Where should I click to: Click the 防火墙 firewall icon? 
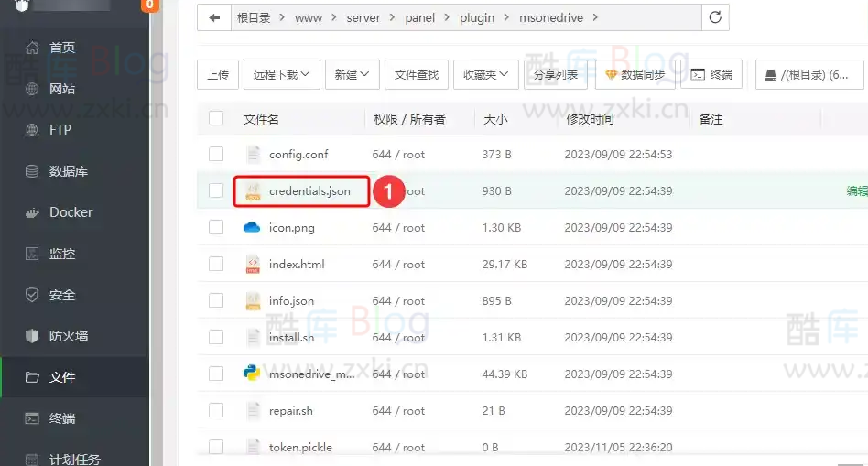(32, 336)
